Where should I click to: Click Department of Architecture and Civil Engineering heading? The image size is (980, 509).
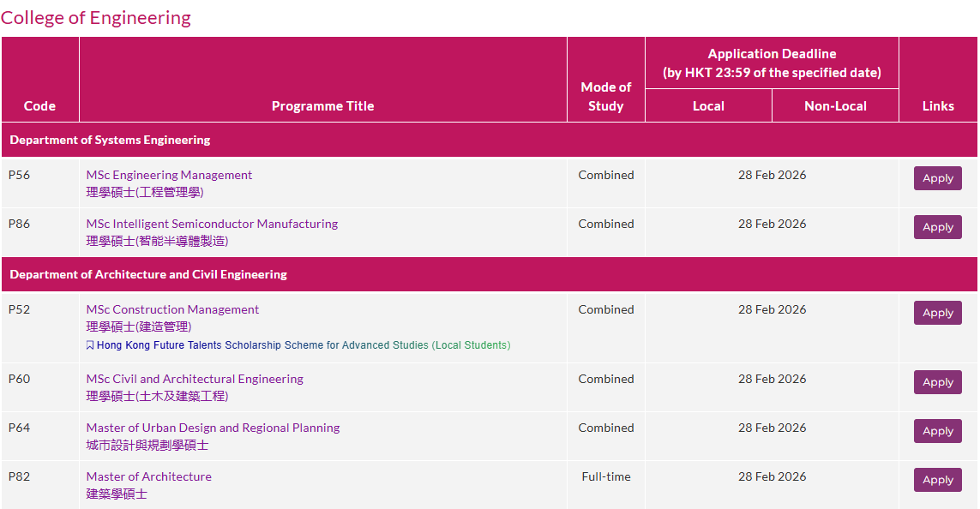click(x=148, y=274)
